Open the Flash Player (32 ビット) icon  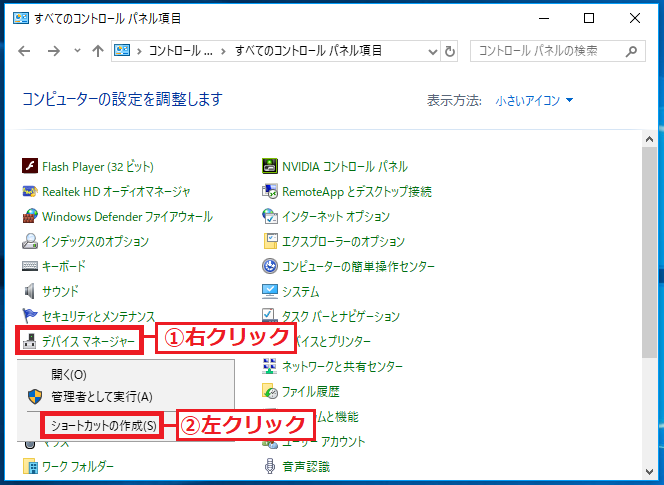click(30, 166)
